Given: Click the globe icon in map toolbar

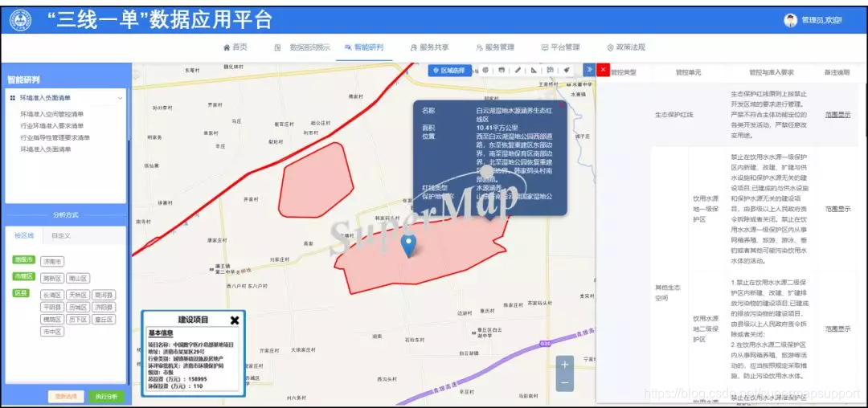Looking at the screenshot, I should (x=485, y=70).
